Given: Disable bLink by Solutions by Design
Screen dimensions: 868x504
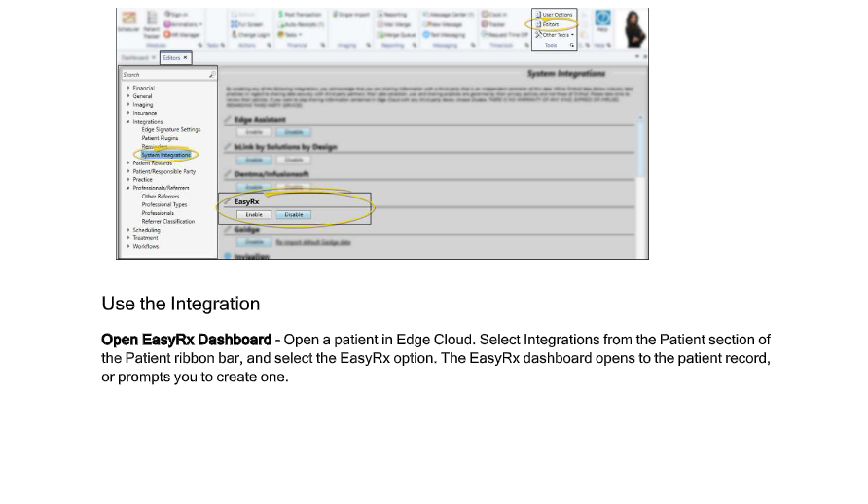Looking at the screenshot, I should [294, 160].
